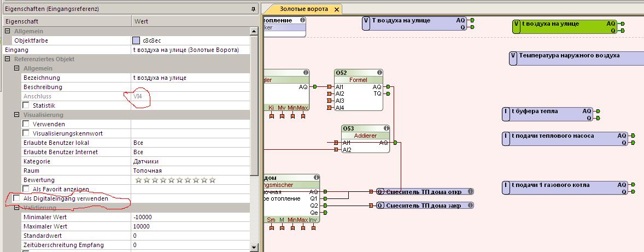This screenshot has height=252, width=644.
Task: Enable the Statistik checkbox
Action: [x=26, y=106]
